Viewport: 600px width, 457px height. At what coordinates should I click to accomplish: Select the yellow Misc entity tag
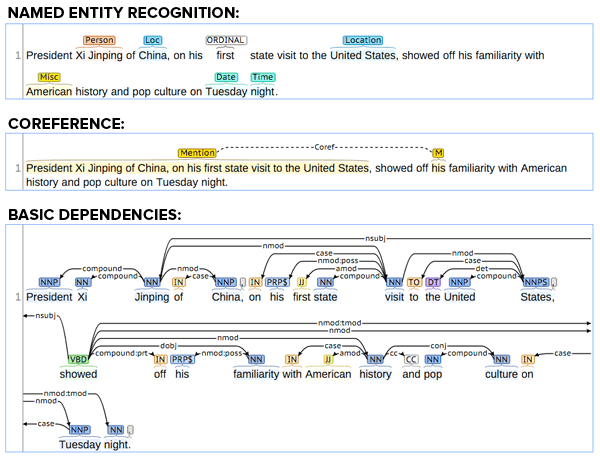(x=48, y=77)
